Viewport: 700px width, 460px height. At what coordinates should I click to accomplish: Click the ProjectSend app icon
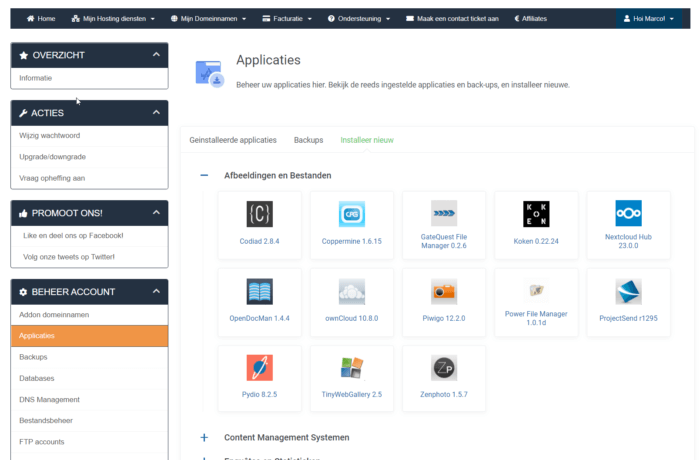tap(628, 292)
